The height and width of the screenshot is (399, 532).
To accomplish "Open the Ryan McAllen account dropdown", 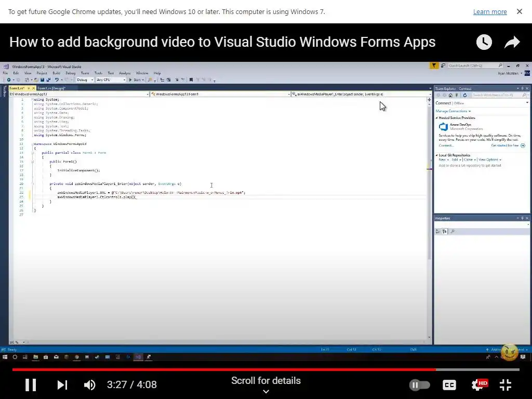I will [x=510, y=73].
